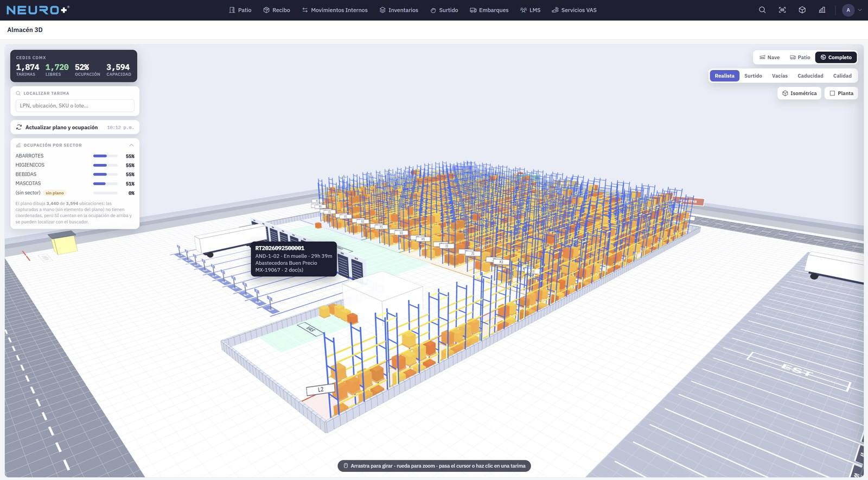Viewport: 868px width, 480px height.
Task: Click the globe icon in the Completo button
Action: click(x=823, y=57)
